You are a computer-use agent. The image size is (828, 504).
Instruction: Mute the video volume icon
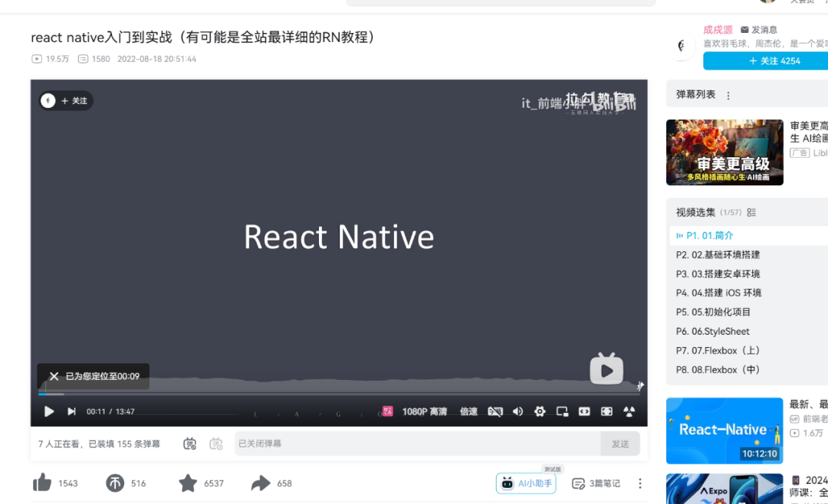517,411
